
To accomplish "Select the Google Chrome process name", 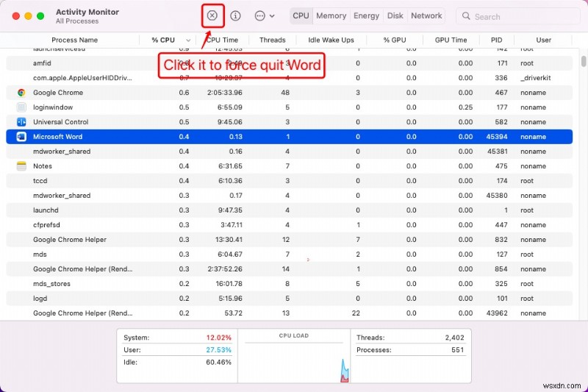I will pyautogui.click(x=58, y=93).
